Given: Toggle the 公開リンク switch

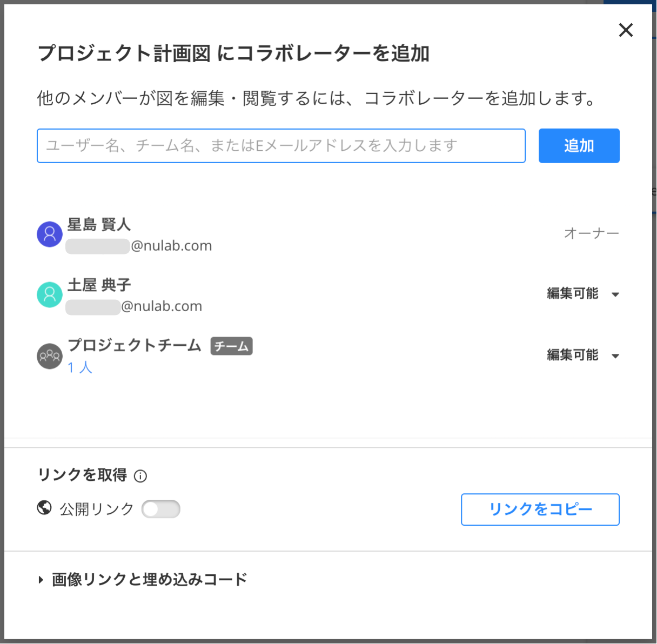Looking at the screenshot, I should pyautogui.click(x=161, y=509).
